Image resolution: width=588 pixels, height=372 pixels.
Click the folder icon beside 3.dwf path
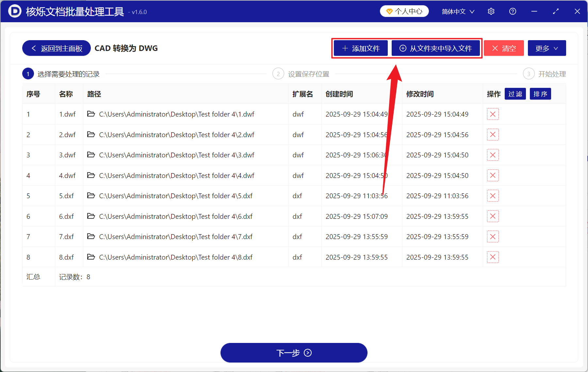pyautogui.click(x=91, y=155)
